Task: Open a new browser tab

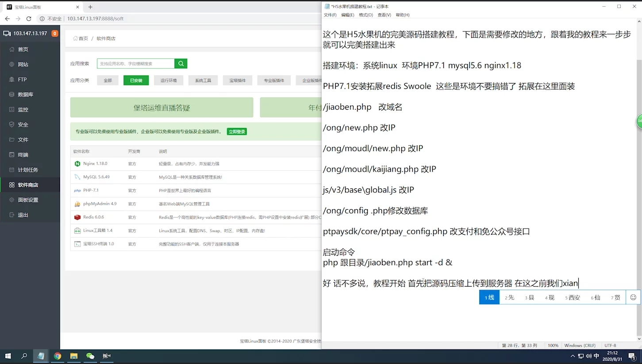Action: [90, 7]
